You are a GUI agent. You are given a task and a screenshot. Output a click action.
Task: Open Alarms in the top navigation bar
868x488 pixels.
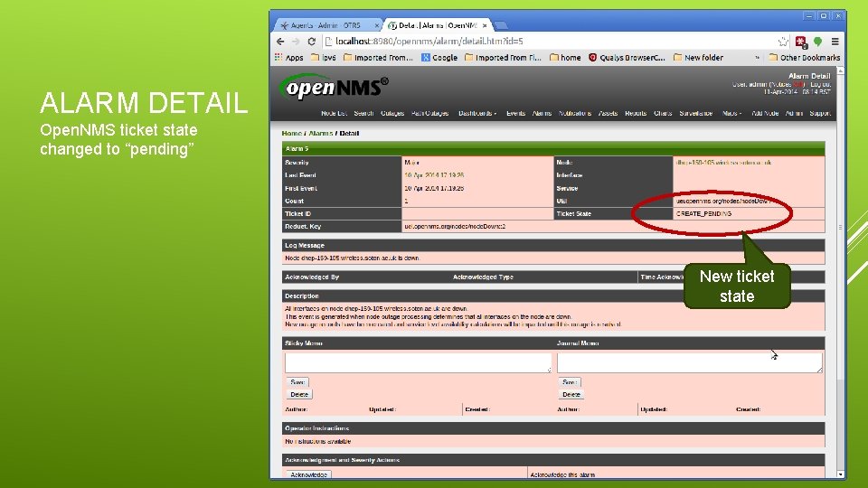pos(542,114)
